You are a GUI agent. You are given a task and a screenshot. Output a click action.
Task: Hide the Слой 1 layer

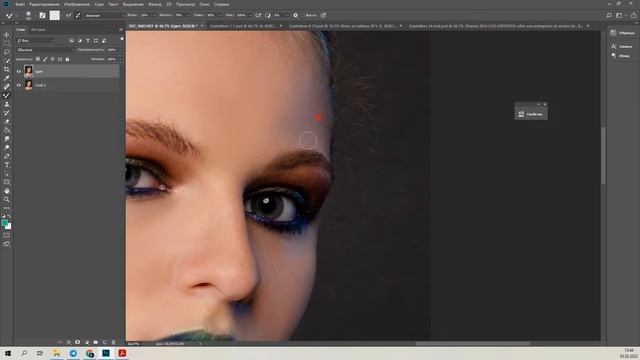(18, 85)
